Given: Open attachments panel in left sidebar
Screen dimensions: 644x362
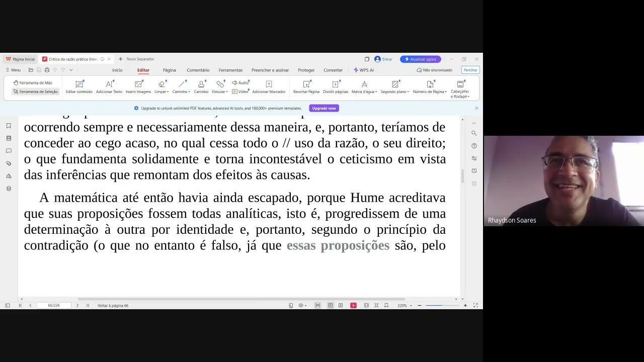Looking at the screenshot, I should (x=9, y=163).
